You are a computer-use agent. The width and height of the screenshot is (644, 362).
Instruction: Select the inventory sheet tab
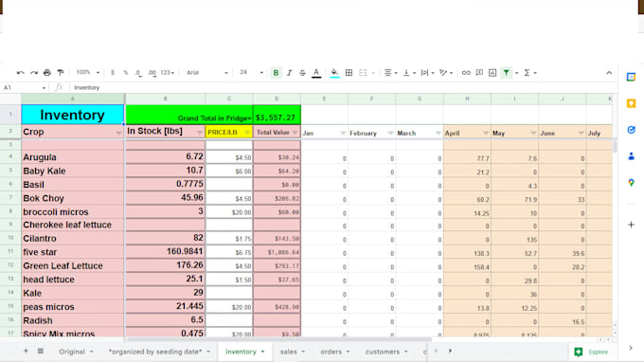244,352
